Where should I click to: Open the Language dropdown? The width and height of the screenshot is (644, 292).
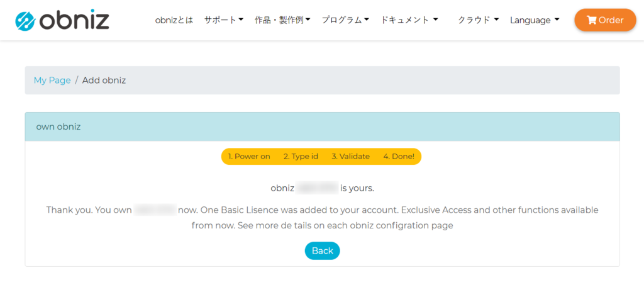535,20
